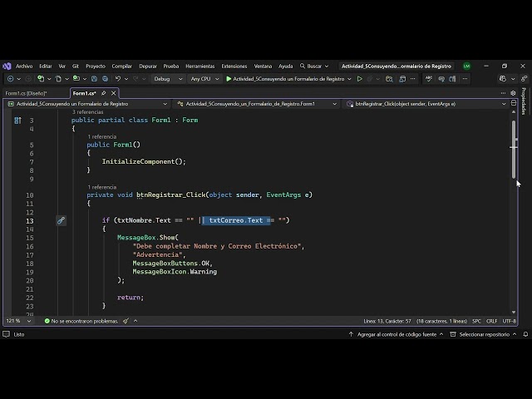Click the comment selection toolbar icon
The image size is (532, 399).
tap(441, 79)
